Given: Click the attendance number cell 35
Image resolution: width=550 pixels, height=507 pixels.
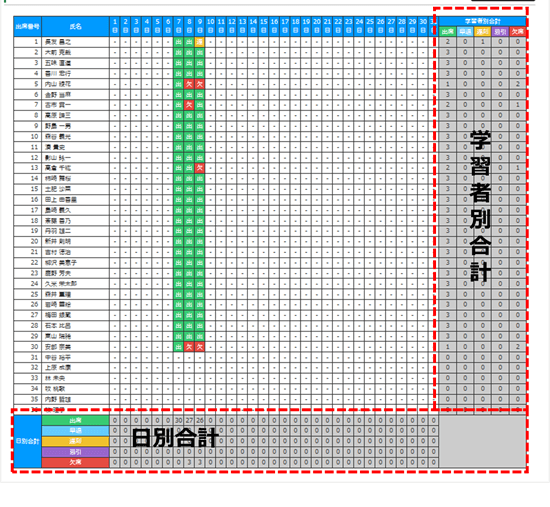Looking at the screenshot, I should 27,399.
